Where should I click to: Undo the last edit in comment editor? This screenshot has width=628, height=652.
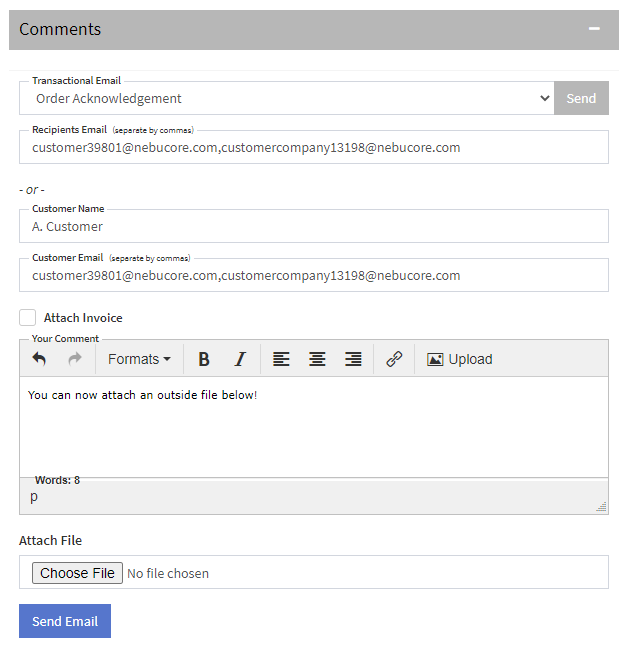pyautogui.click(x=39, y=359)
